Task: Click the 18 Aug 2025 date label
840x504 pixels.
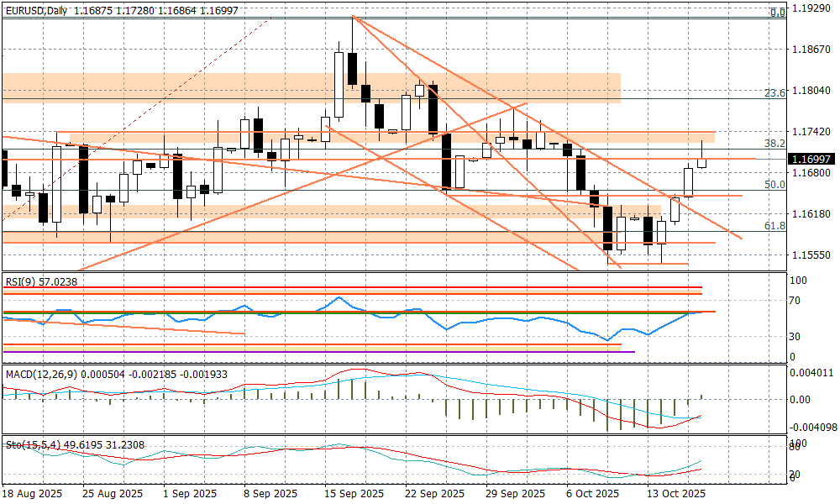Action: (31, 494)
